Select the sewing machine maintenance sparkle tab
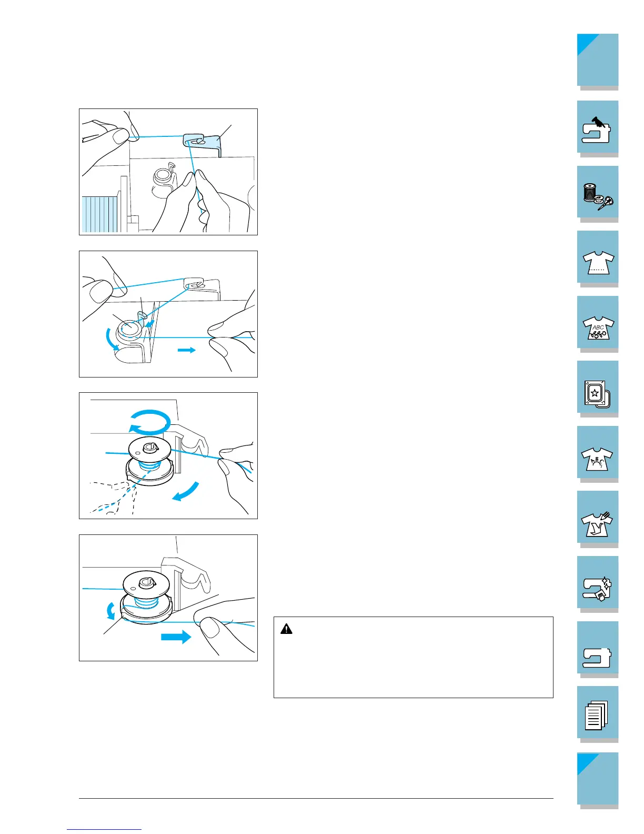The image size is (644, 834). 598,583
